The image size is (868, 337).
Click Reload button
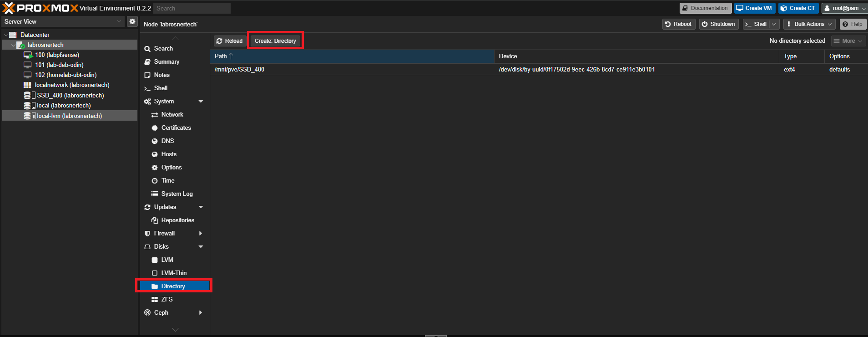click(230, 41)
